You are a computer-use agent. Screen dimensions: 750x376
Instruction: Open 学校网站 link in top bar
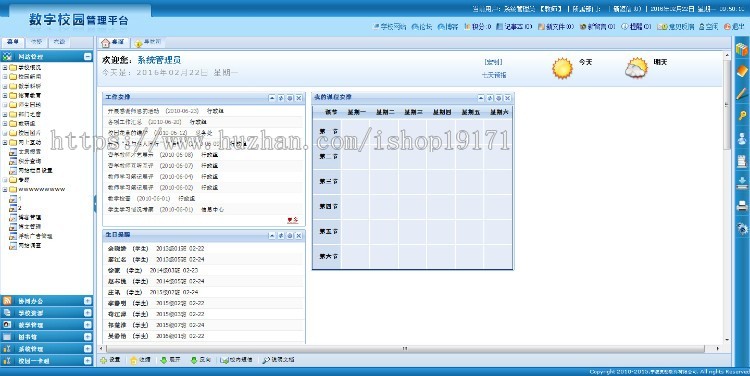[x=390, y=27]
